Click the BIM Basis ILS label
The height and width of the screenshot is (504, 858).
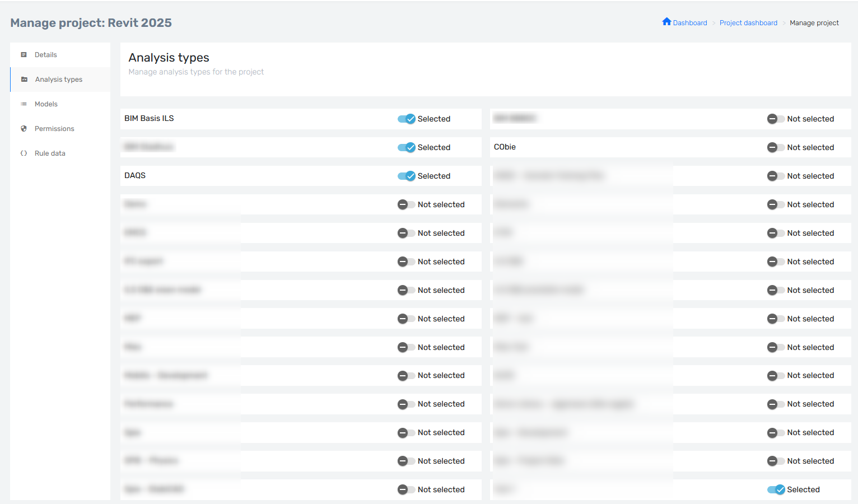point(149,118)
